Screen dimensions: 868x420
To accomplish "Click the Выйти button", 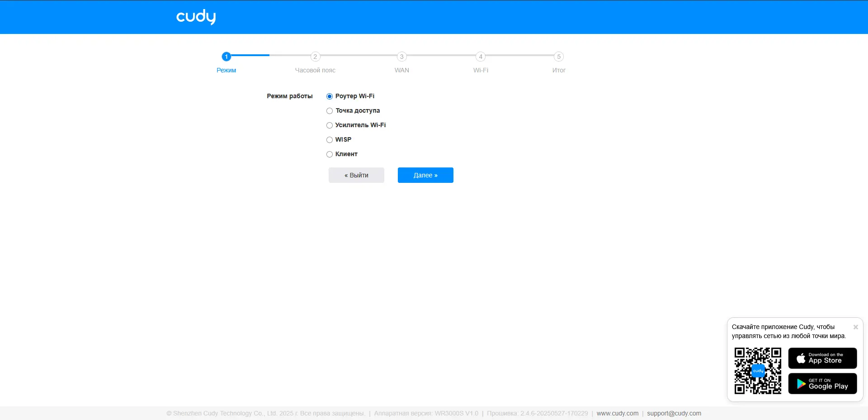I will pos(356,175).
